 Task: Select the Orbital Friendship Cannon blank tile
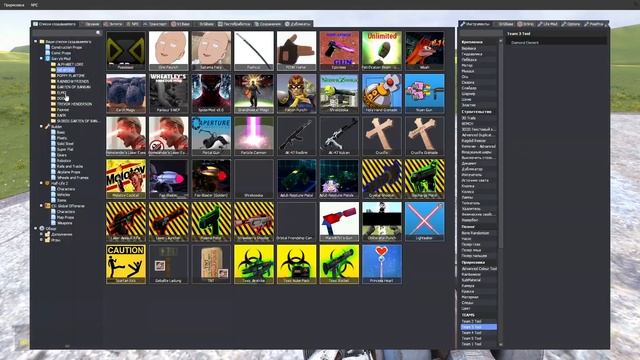296,221
